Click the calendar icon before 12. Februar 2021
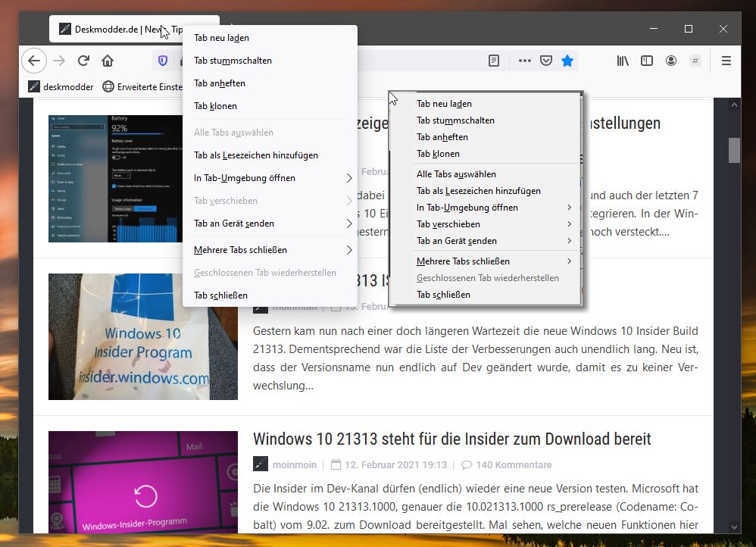Screen dimensions: 756x547 coord(336,464)
